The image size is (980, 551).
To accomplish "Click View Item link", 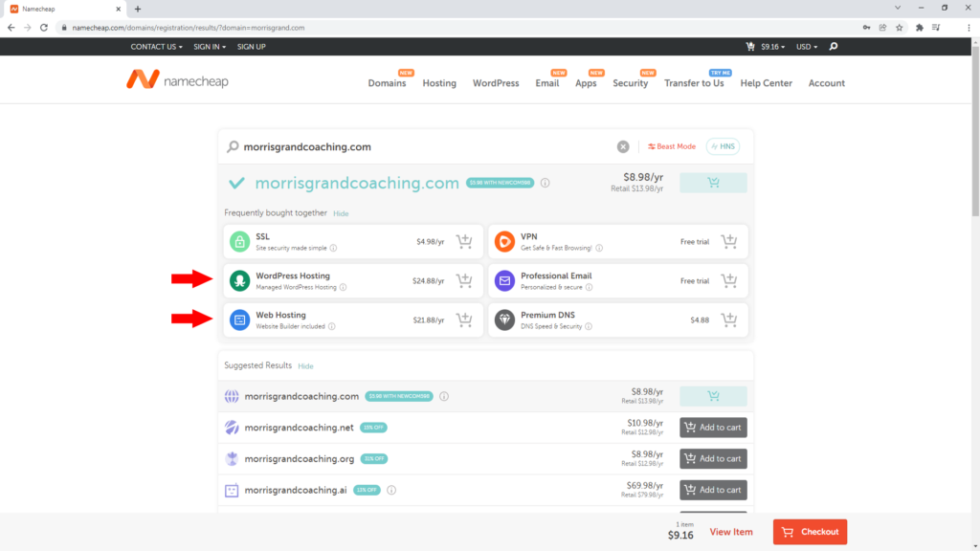I will pyautogui.click(x=730, y=532).
